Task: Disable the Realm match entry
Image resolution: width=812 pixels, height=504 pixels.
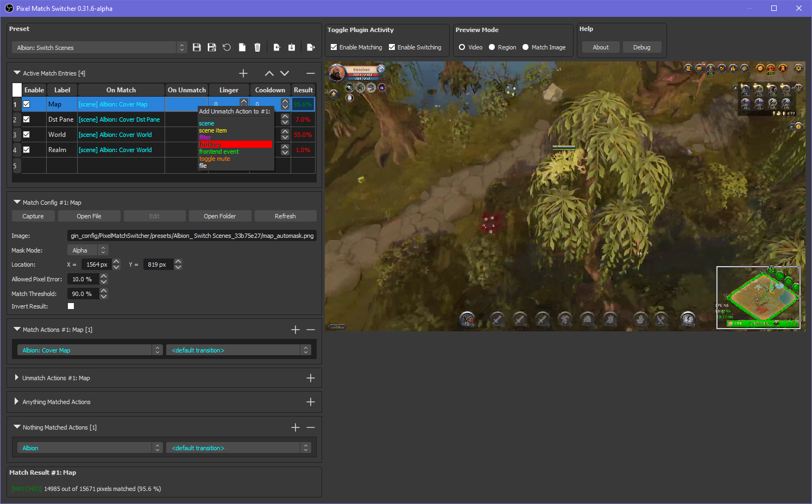Action: (x=27, y=150)
